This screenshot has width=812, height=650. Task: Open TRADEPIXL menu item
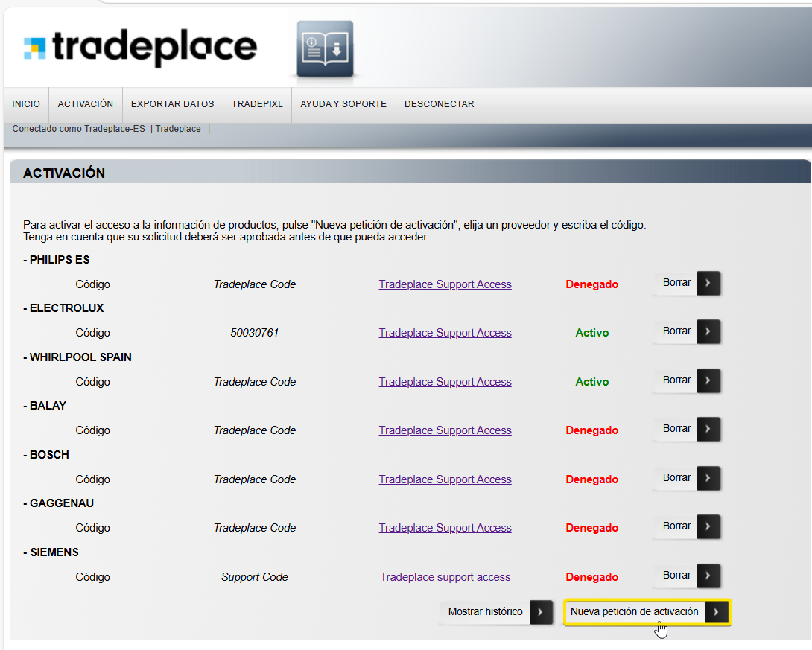point(257,104)
